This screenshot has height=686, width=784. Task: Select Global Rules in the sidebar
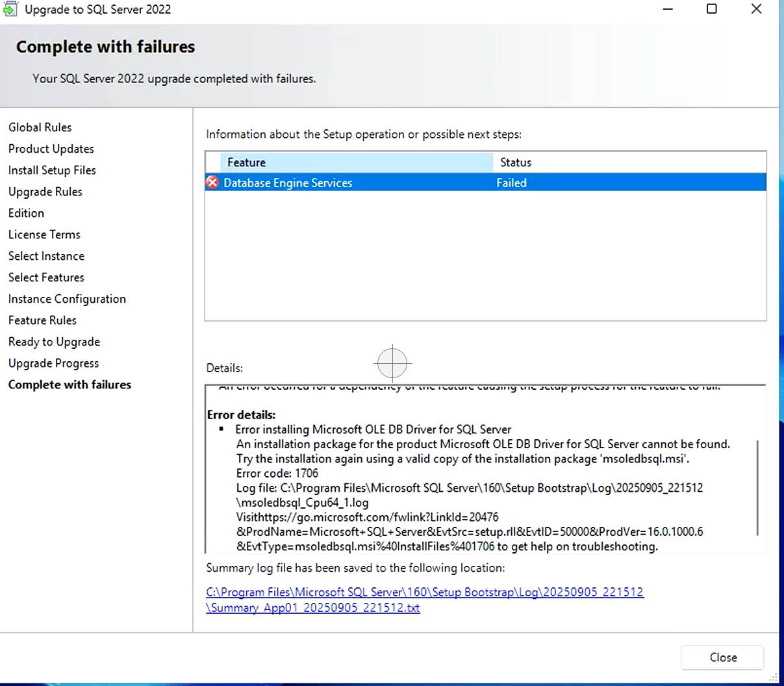(x=40, y=127)
